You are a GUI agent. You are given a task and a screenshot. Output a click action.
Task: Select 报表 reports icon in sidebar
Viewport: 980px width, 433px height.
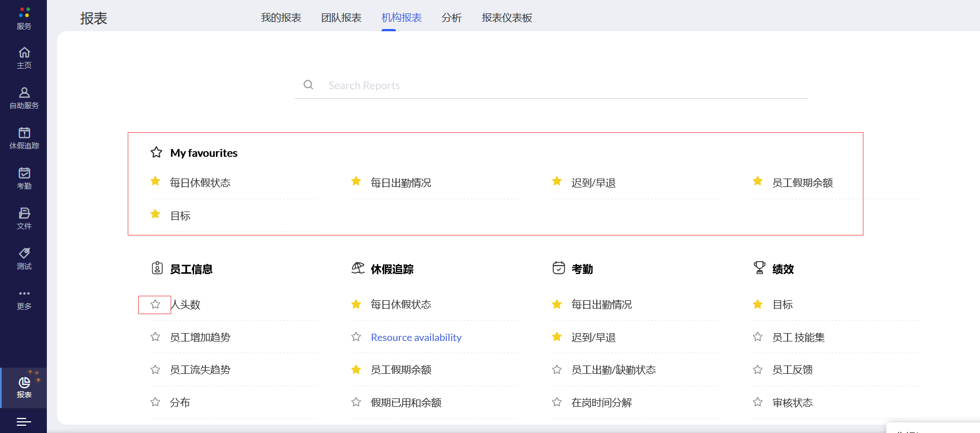(24, 387)
